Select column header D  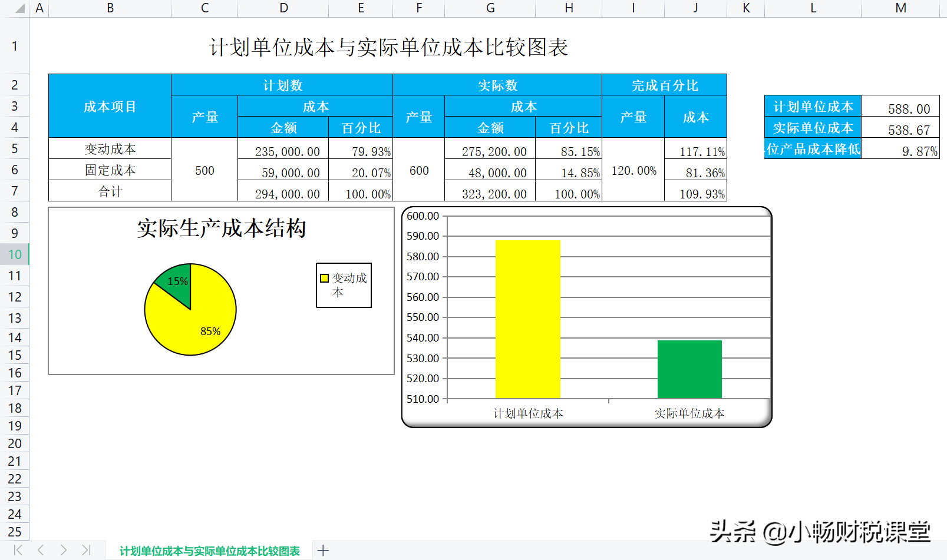point(283,8)
